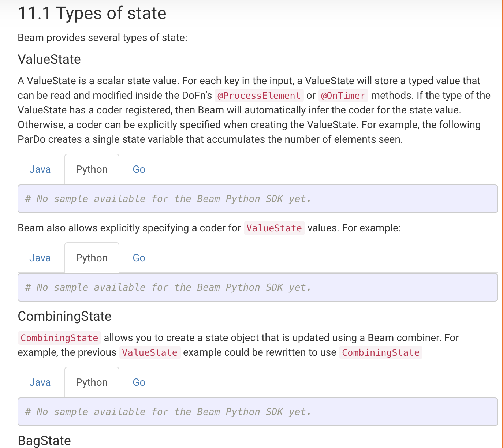Select the Python tab in the ValueState example

pyautogui.click(x=92, y=169)
